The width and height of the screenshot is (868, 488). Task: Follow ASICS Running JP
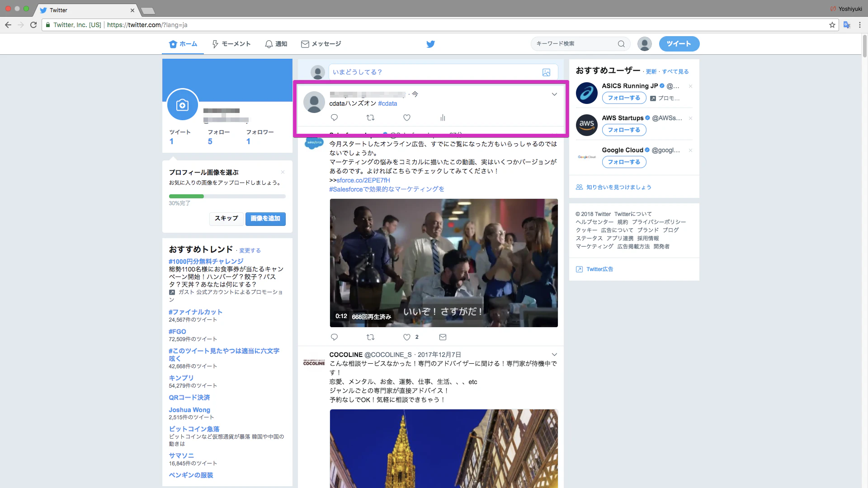[x=624, y=98]
